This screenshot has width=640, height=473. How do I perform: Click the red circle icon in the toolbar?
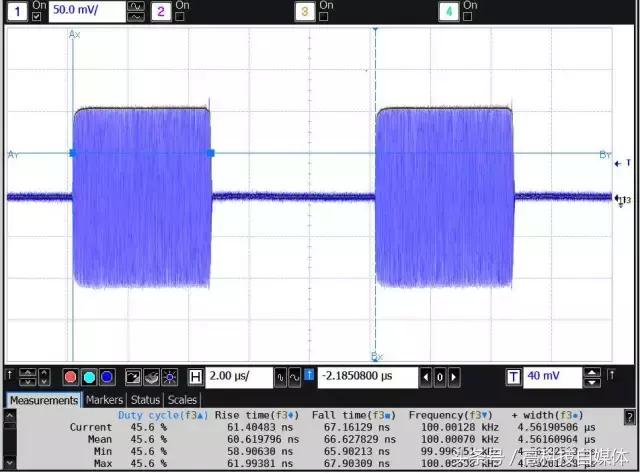click(x=71, y=377)
